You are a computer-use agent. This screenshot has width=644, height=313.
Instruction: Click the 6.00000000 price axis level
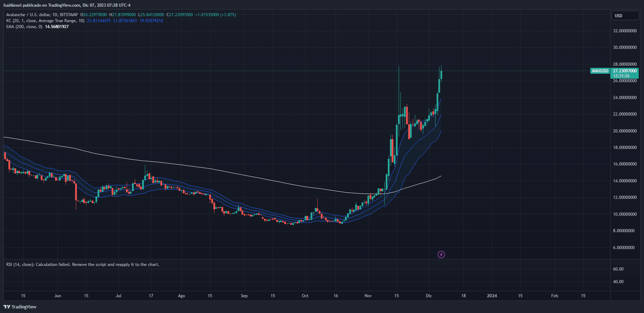[625, 248]
